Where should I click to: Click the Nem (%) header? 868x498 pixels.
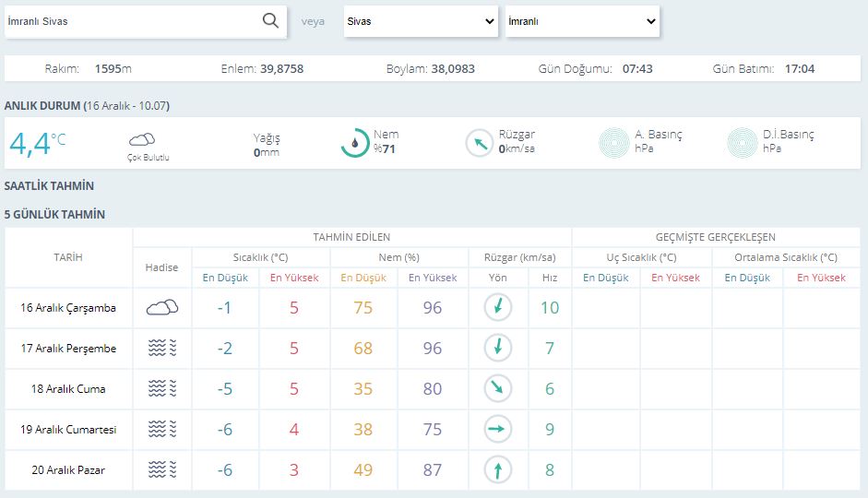pos(398,257)
